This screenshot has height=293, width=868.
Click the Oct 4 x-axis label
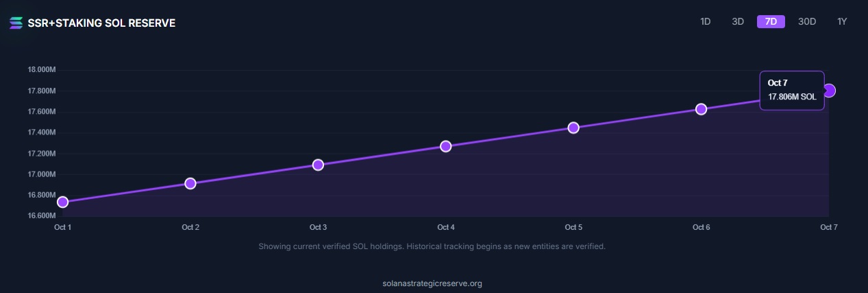pos(446,227)
